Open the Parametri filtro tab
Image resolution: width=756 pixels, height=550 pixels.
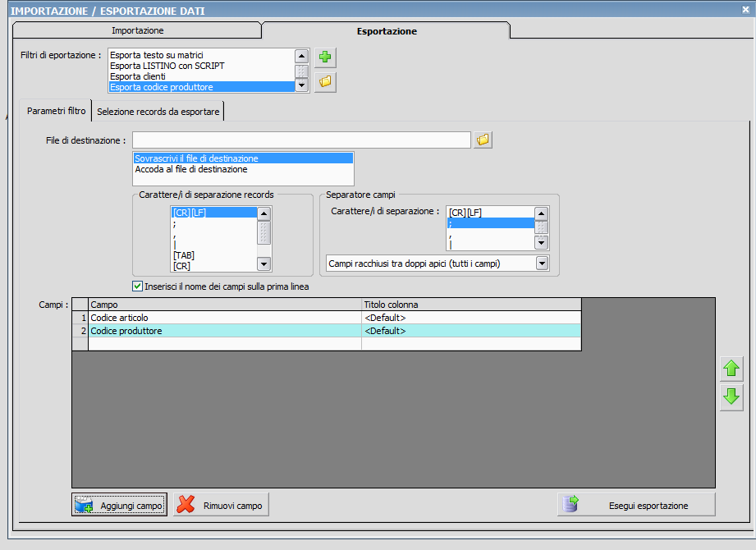[x=56, y=111]
